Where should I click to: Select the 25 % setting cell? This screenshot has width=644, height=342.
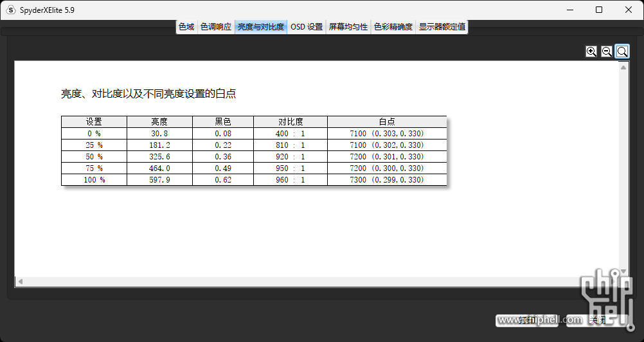(94, 145)
